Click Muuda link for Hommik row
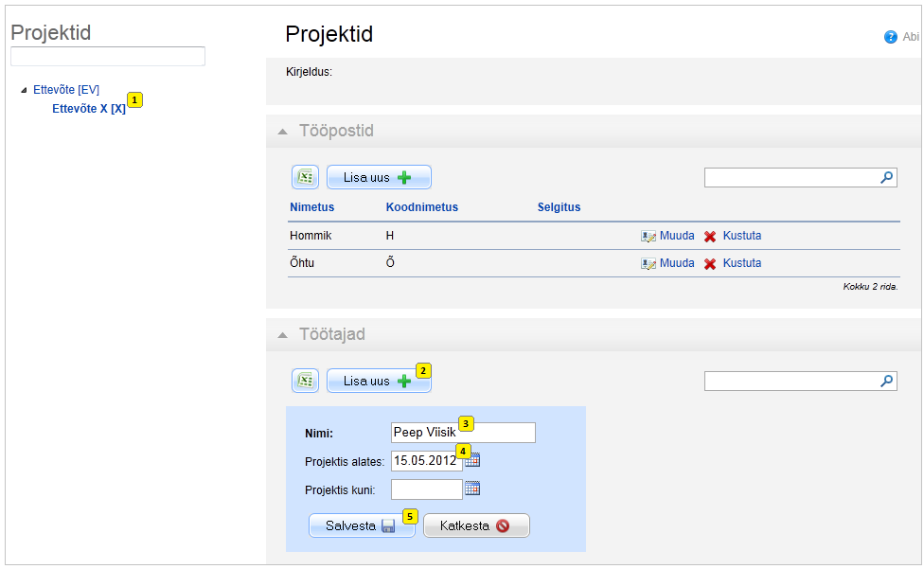Screen dimensions: 924x569 pos(677,236)
